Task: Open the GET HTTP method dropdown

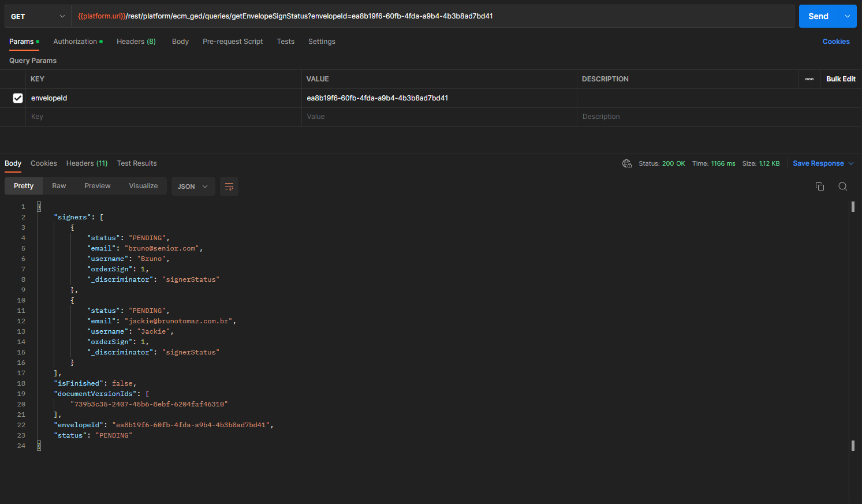Action: pyautogui.click(x=38, y=16)
